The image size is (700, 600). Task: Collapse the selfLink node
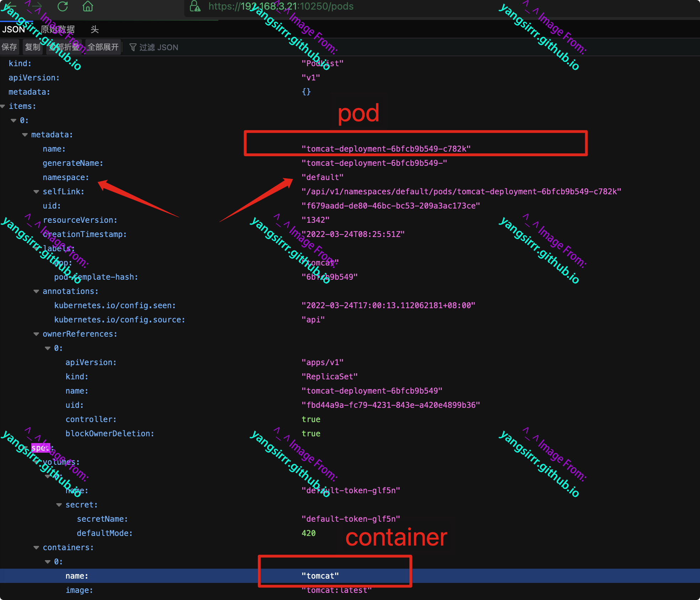36,191
